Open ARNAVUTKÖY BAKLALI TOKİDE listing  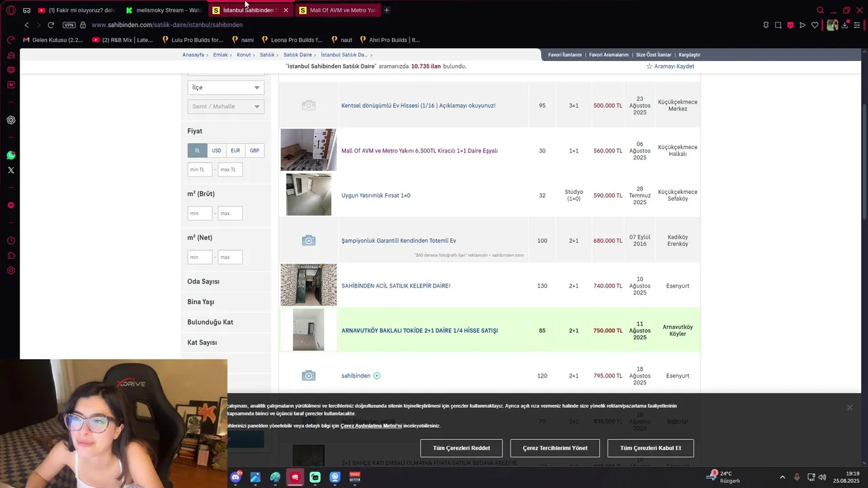(x=420, y=331)
